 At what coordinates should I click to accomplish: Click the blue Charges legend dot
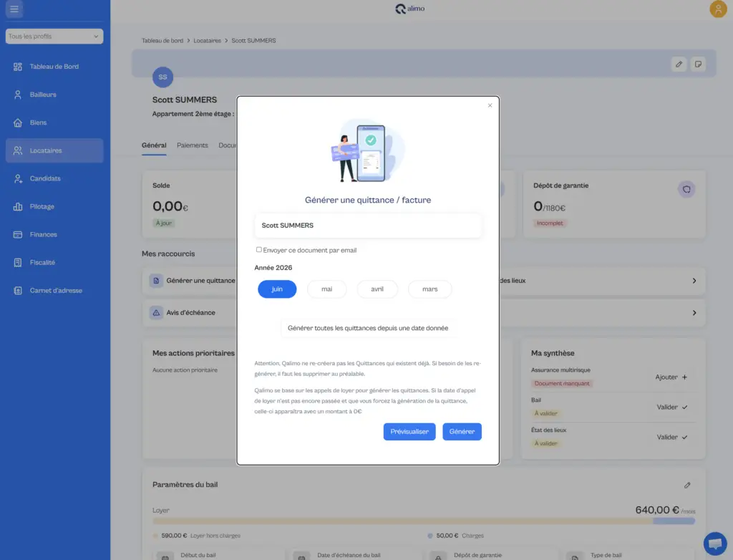coord(430,536)
